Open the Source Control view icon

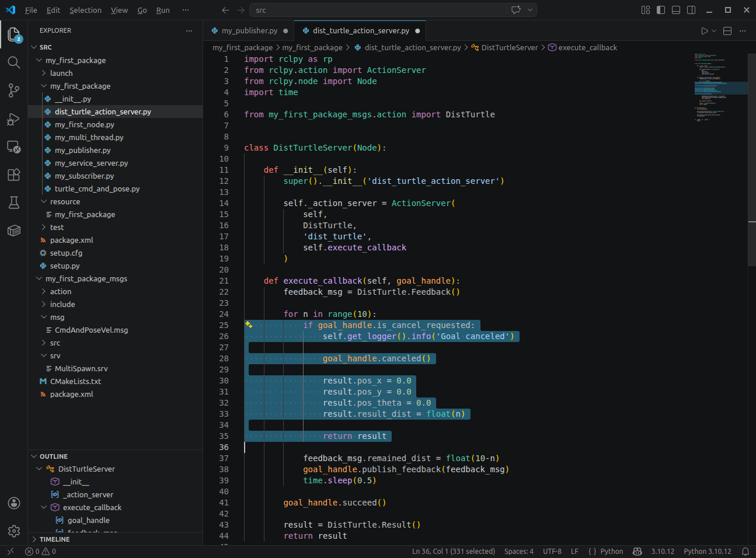(14, 90)
